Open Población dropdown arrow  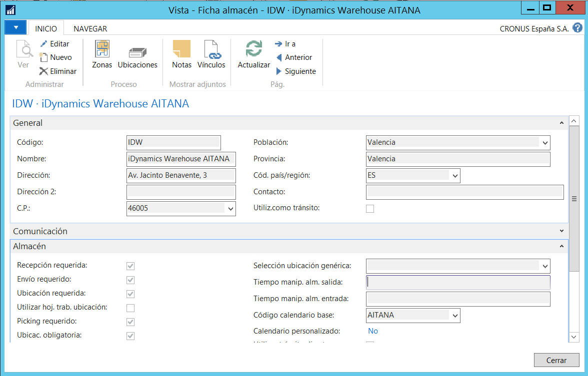click(545, 143)
